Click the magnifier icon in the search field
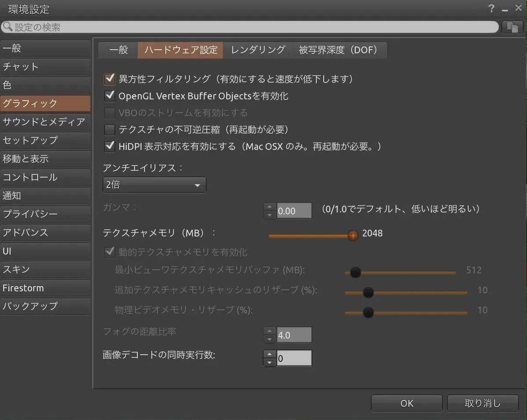 [x=7, y=27]
